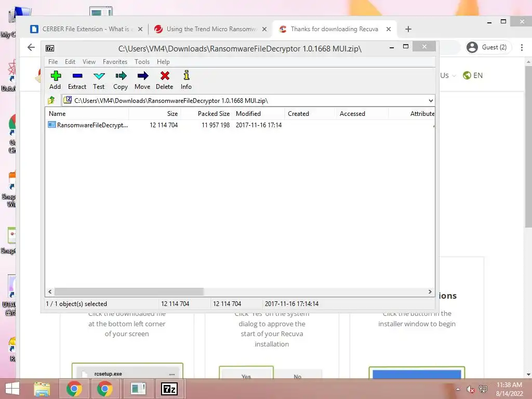Open the Chrome three-dot menu
Screen dimensions: 532x399
click(522, 47)
